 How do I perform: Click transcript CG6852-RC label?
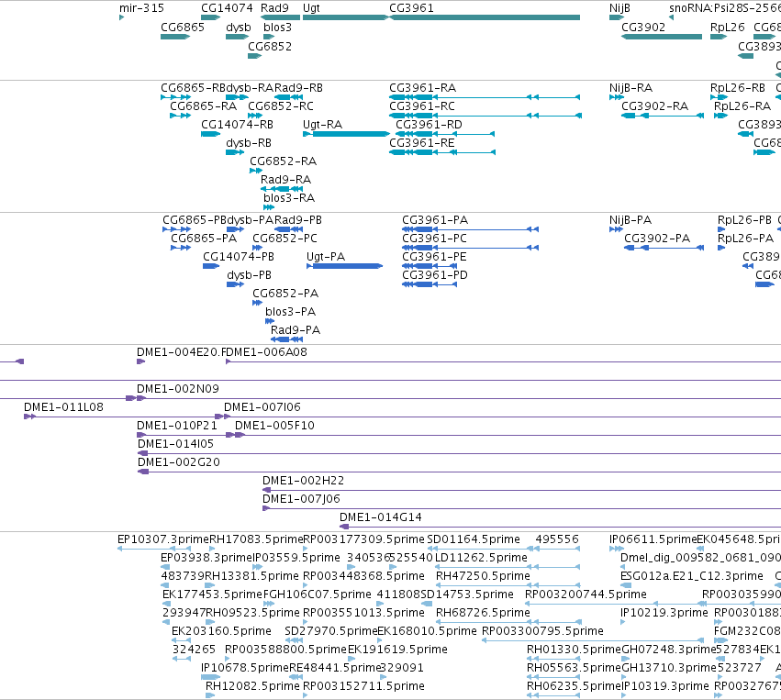[281, 106]
